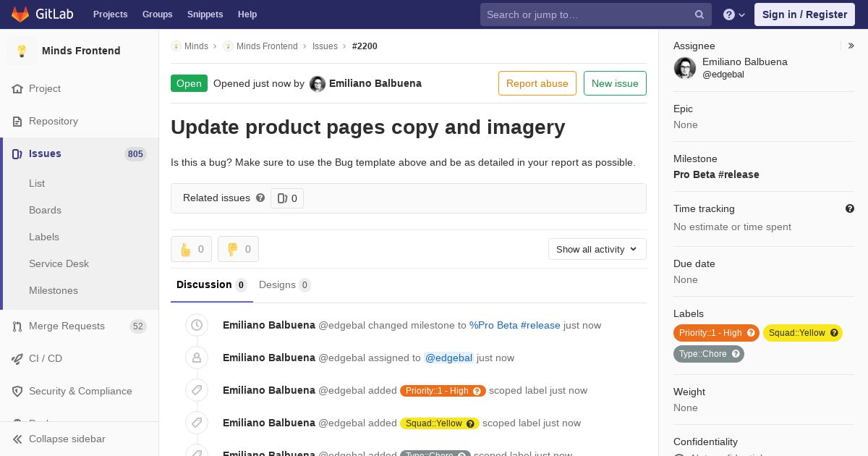Click the Project home icon in sidebar
This screenshot has height=456, width=868.
pyautogui.click(x=17, y=89)
